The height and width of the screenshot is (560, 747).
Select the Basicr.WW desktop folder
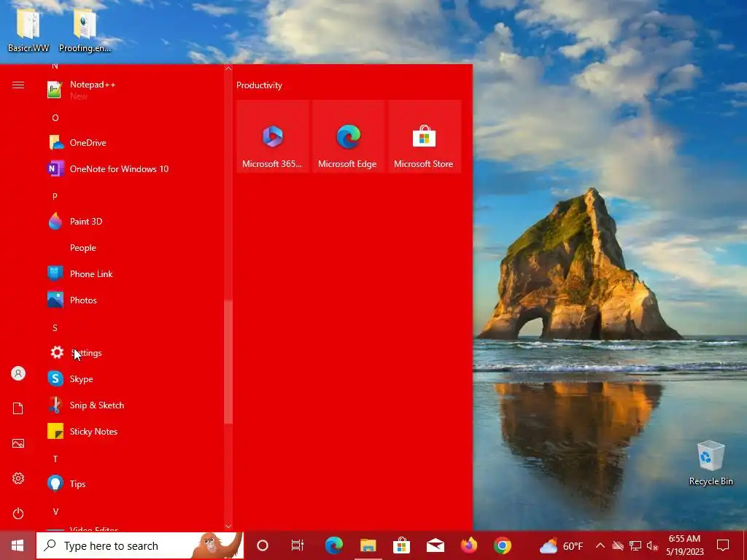coord(28,31)
